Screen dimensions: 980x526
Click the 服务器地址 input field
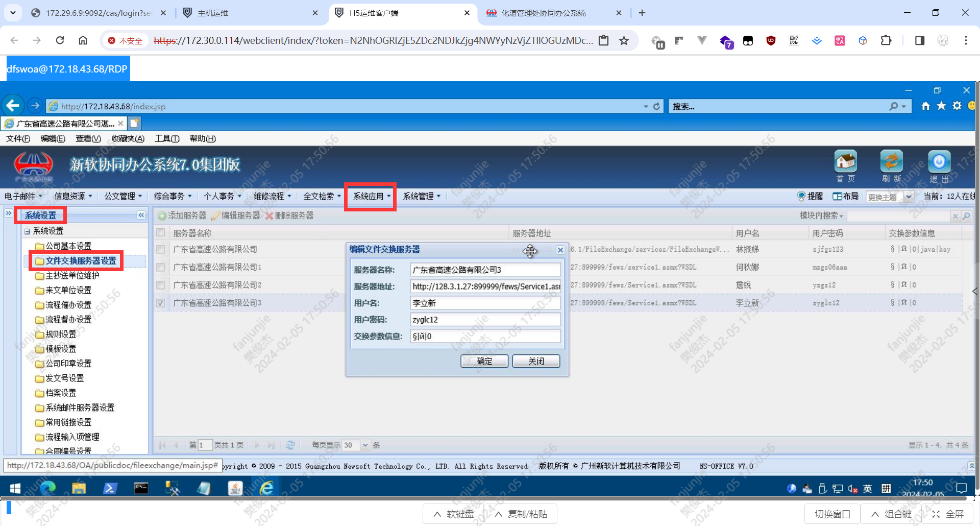pyautogui.click(x=485, y=286)
